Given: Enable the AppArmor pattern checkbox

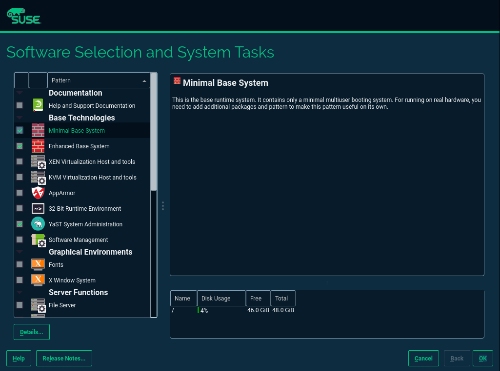Looking at the screenshot, I should [x=20, y=193].
